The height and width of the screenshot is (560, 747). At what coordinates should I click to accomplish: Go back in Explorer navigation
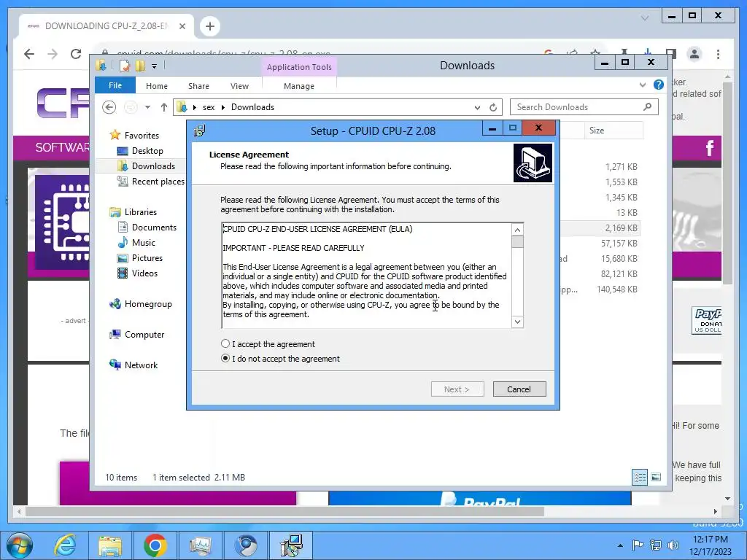[x=109, y=107]
